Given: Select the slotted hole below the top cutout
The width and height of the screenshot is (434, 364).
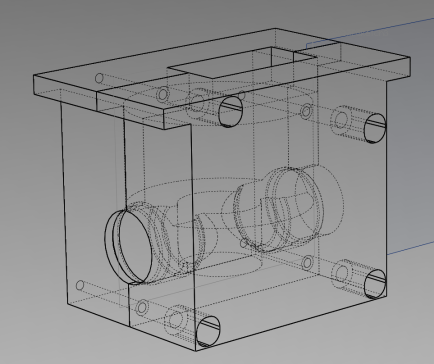Looking at the screenshot, I should (231, 112).
